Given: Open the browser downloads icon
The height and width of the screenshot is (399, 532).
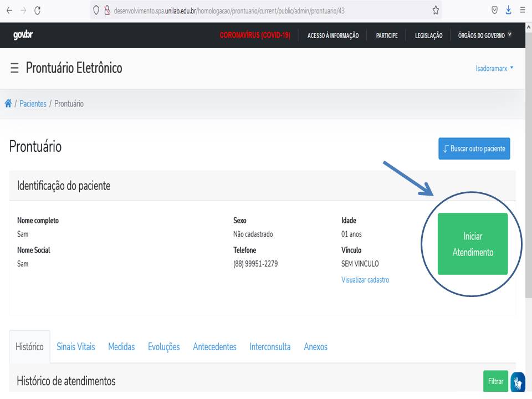Looking at the screenshot, I should pyautogui.click(x=508, y=10).
